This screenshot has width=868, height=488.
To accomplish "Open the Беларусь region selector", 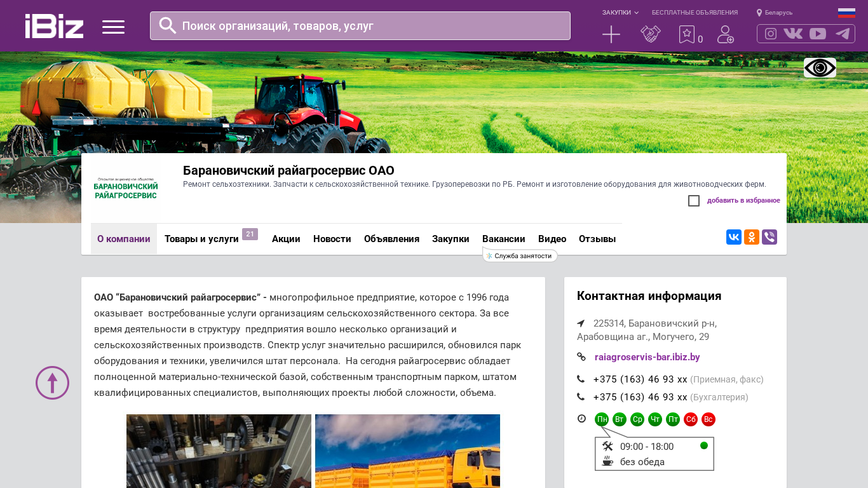I will pyautogui.click(x=779, y=13).
